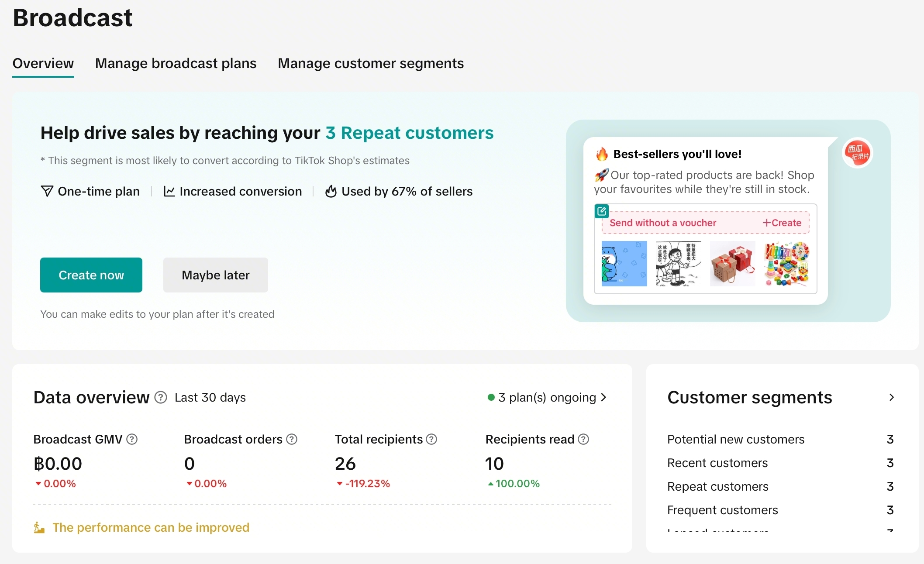924x564 pixels.
Task: Click help icon beside Data overview
Action: click(161, 398)
